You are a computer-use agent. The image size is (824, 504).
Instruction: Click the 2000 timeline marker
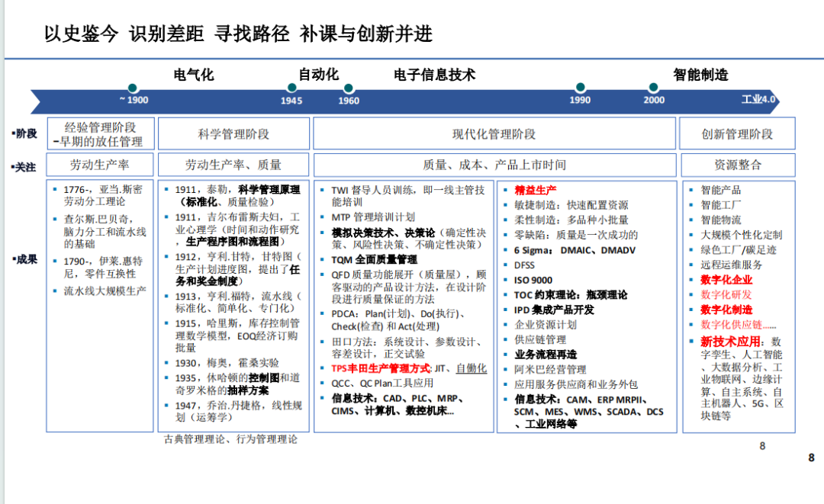pos(653,86)
